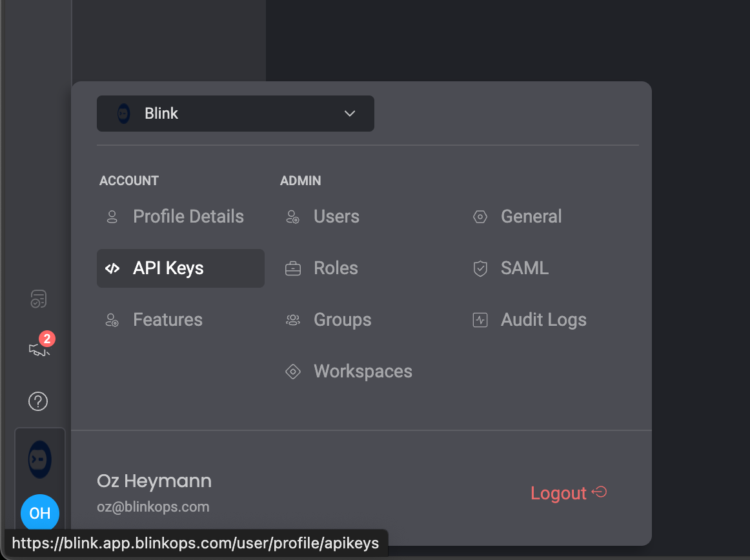Click the Features icon

[x=112, y=320]
